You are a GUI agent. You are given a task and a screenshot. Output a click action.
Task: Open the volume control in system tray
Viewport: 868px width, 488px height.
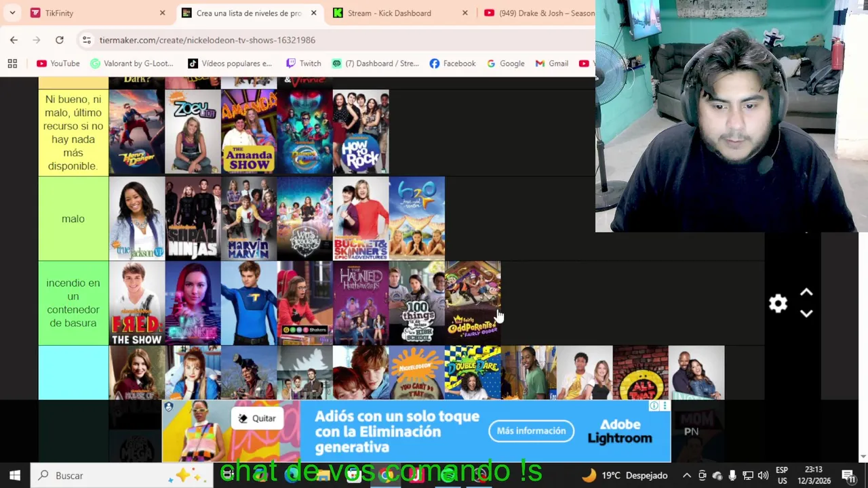coord(763,475)
